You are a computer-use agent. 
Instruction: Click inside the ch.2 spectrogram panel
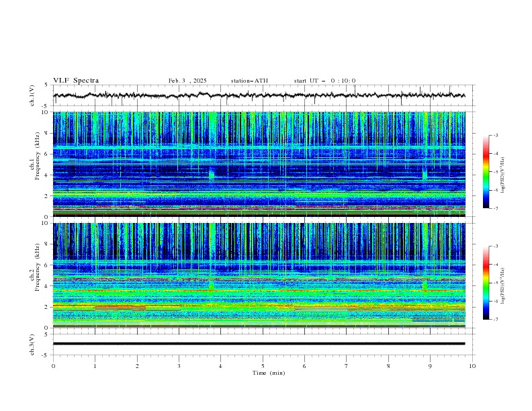(259, 275)
